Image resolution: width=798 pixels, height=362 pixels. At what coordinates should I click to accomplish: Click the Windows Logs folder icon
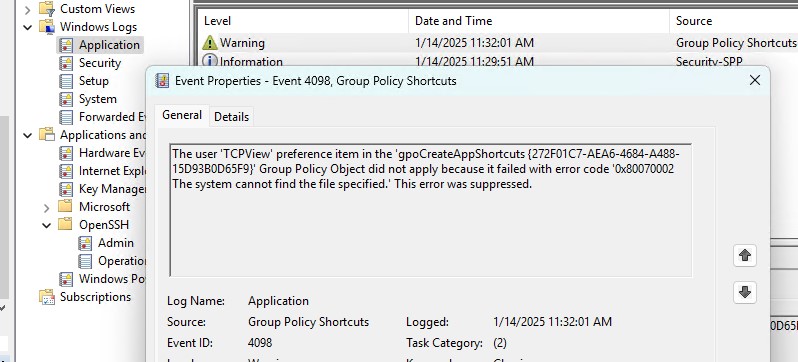(47, 27)
